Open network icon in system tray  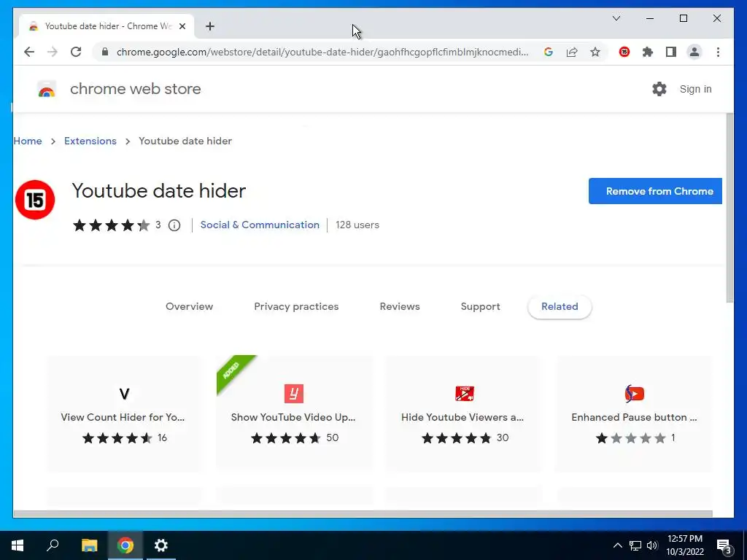(635, 545)
